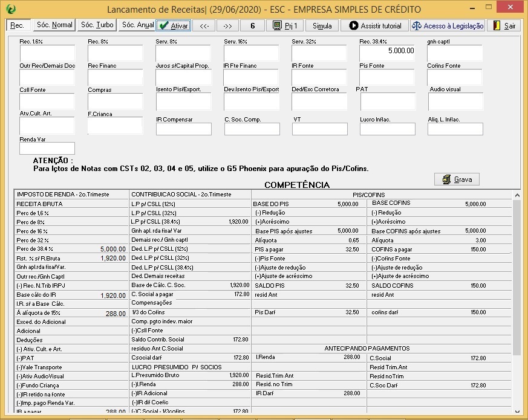The height and width of the screenshot is (420, 528).
Task: Click the scales icon for legislation access
Action: click(417, 25)
